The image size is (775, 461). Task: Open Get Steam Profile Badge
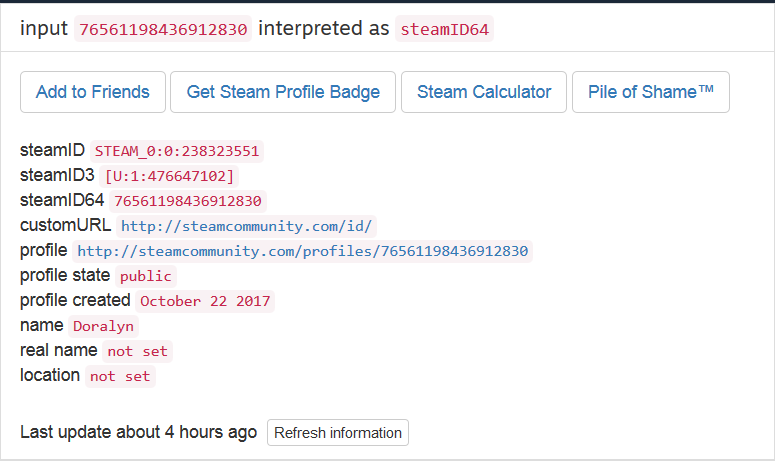point(283,92)
